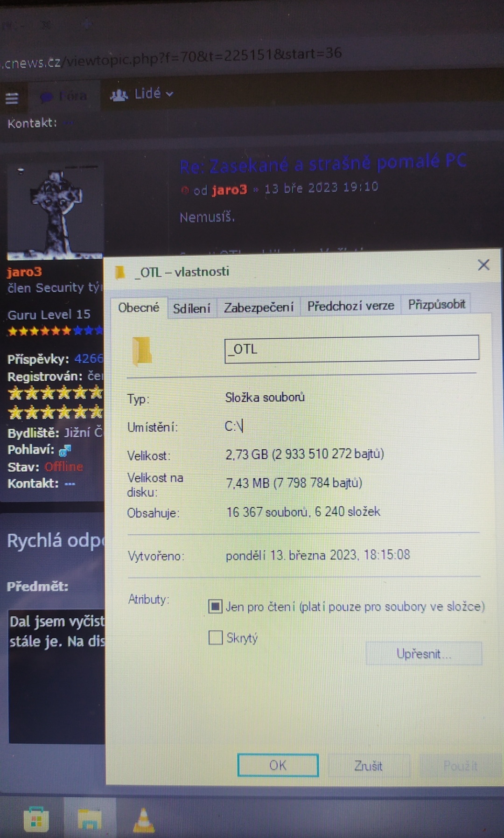Open the Zabezpečení tab
The width and height of the screenshot is (504, 838).
pos(259,307)
